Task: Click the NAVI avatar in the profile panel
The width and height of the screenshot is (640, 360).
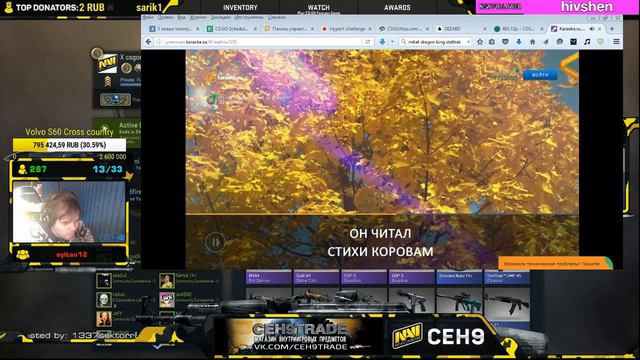Action: pos(107,63)
